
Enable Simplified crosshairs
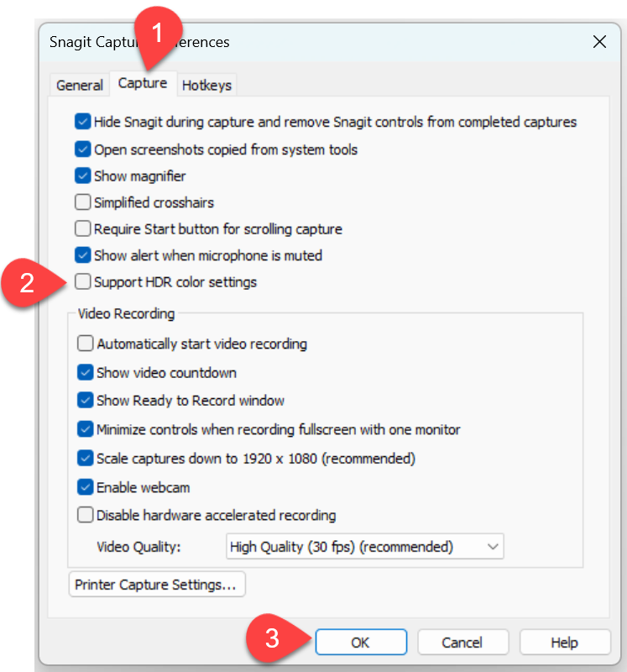[x=82, y=202]
